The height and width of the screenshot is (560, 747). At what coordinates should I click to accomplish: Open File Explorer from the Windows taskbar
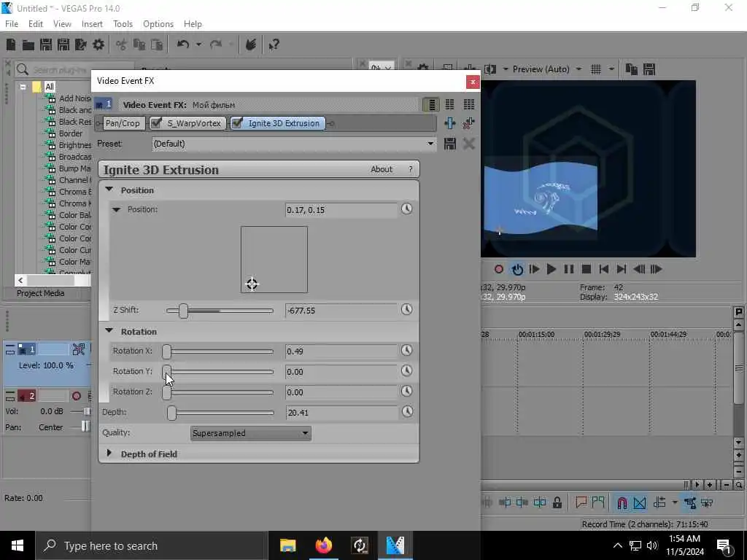point(287,545)
